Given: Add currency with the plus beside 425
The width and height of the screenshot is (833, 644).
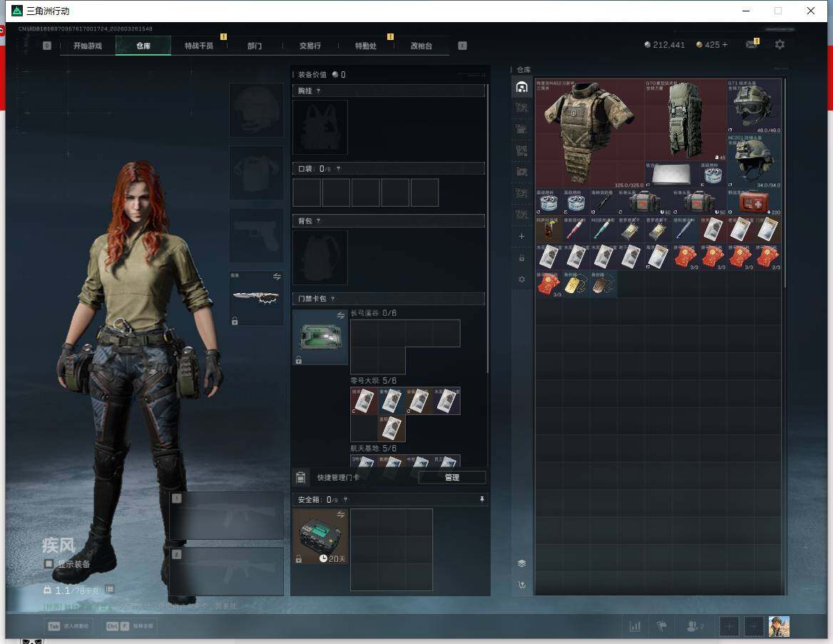Looking at the screenshot, I should pyautogui.click(x=725, y=45).
